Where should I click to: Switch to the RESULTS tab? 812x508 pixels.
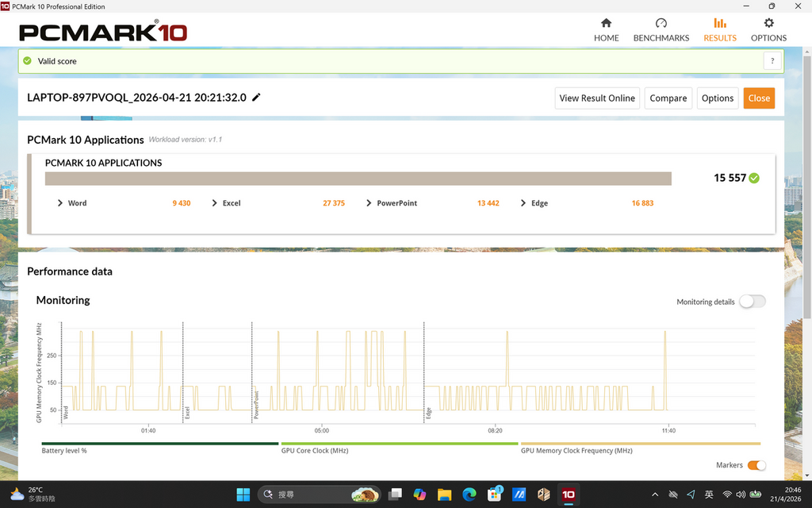719,30
